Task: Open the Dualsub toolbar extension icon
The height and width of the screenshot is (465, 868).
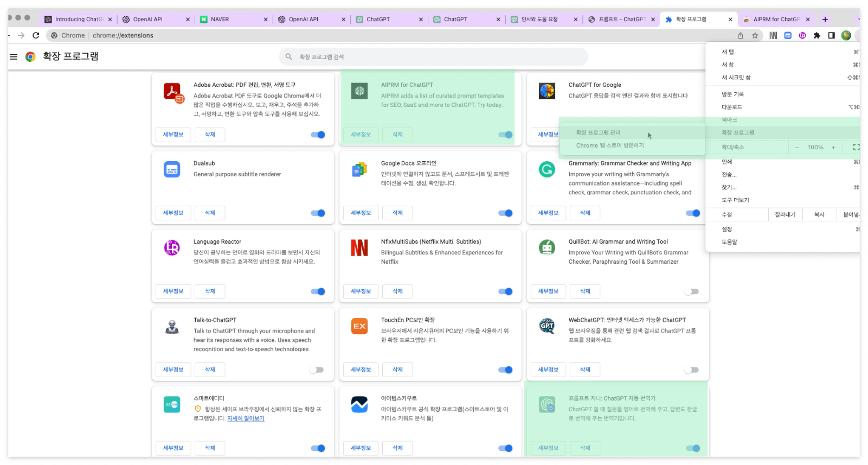Action: coord(788,35)
